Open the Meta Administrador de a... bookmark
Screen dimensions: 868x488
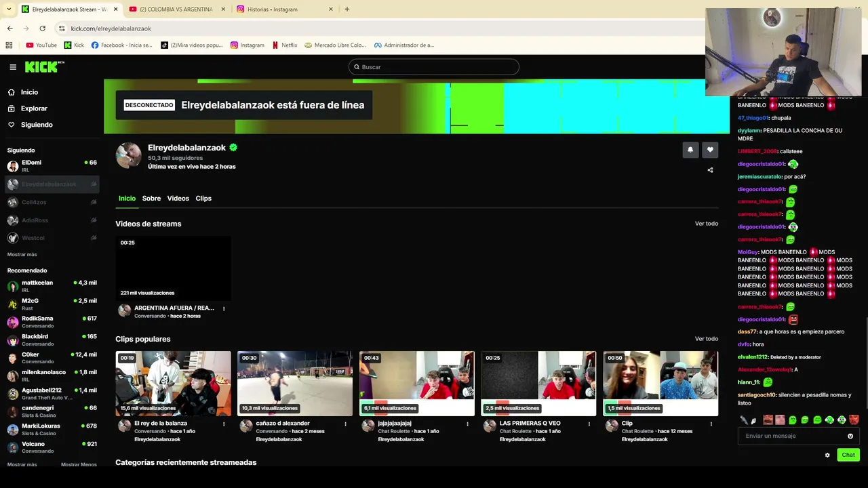[403, 45]
